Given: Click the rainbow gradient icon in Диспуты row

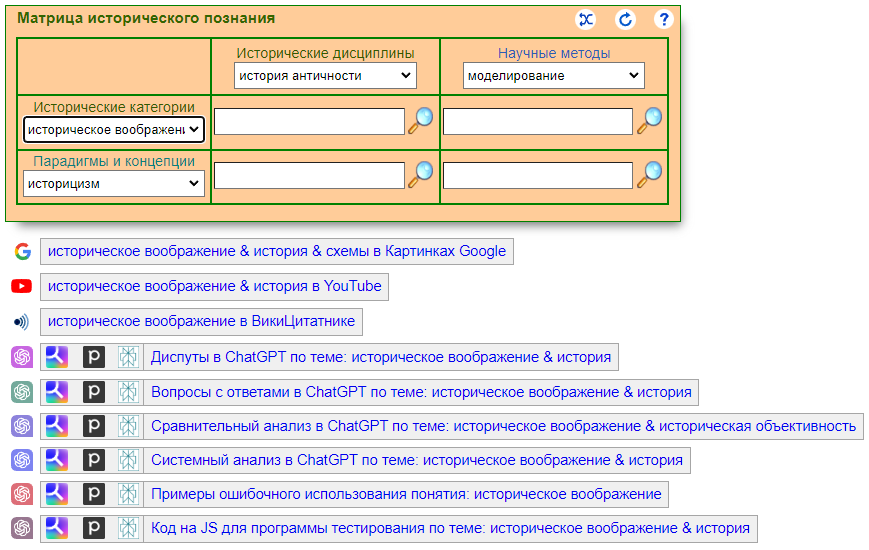Looking at the screenshot, I should 57,357.
